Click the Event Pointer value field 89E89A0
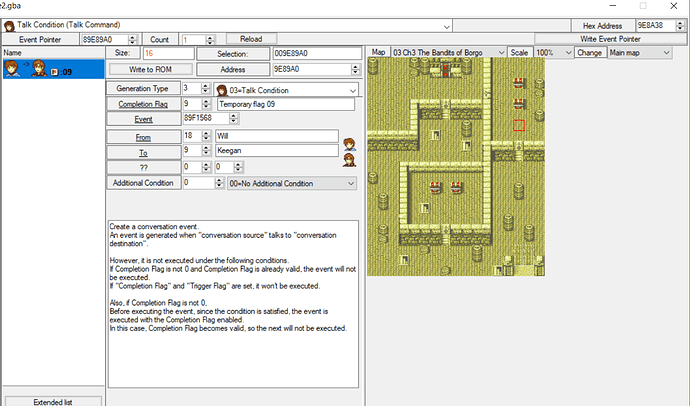 pos(104,40)
